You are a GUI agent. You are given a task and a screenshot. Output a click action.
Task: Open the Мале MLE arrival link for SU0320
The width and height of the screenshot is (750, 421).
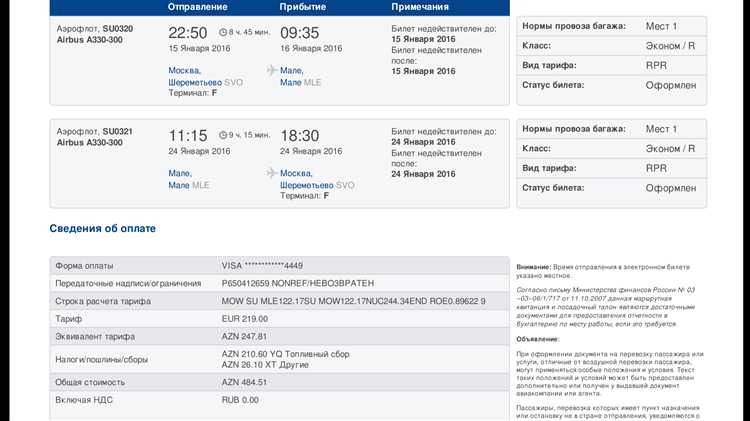(x=300, y=76)
